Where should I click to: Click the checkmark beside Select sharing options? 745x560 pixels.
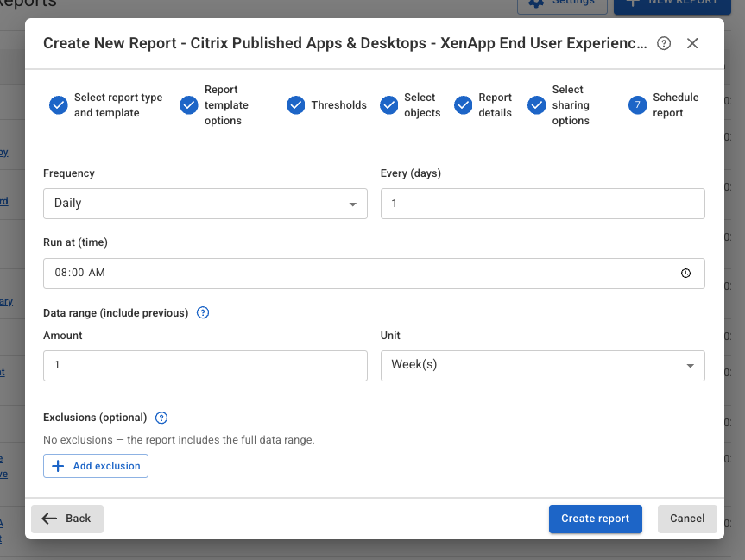pos(536,105)
